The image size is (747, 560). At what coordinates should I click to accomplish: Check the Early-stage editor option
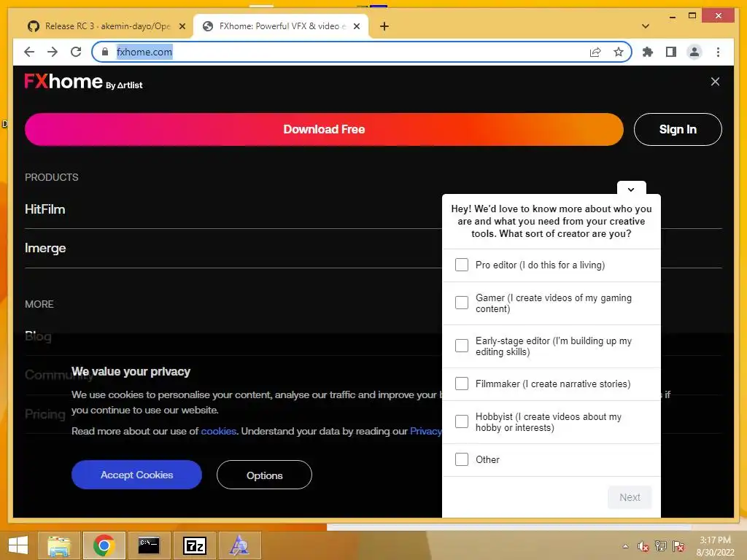(x=462, y=346)
